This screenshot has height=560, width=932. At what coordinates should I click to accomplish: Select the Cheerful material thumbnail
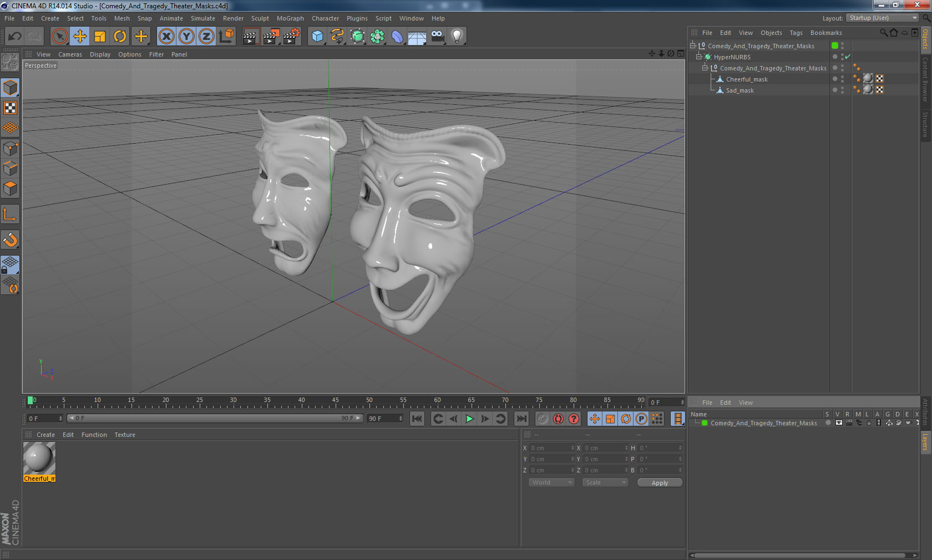point(39,458)
